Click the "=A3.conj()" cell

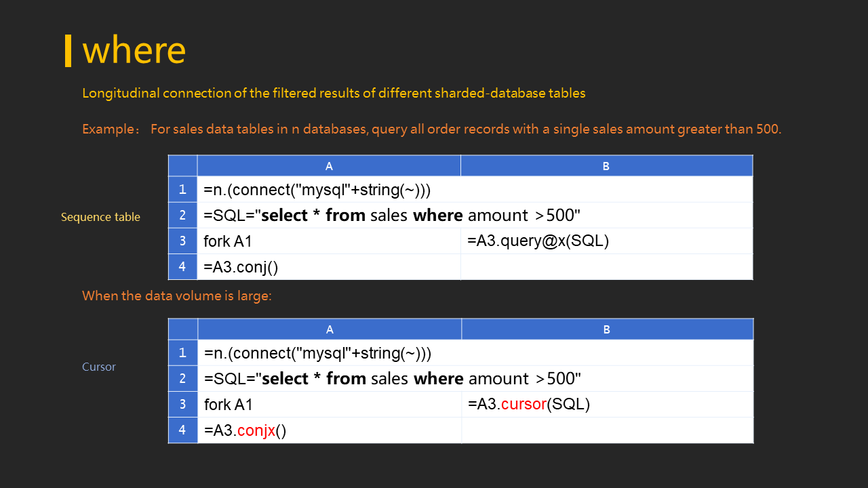[x=241, y=267]
